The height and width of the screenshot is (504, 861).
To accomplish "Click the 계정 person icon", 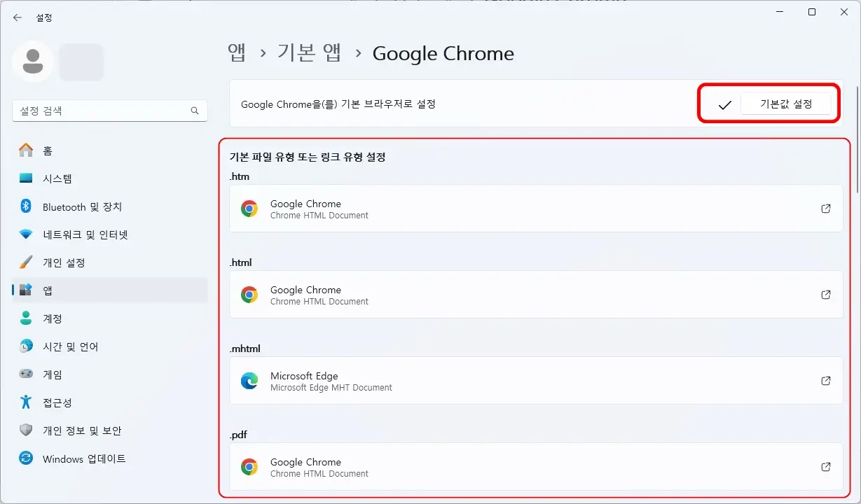I will click(26, 318).
